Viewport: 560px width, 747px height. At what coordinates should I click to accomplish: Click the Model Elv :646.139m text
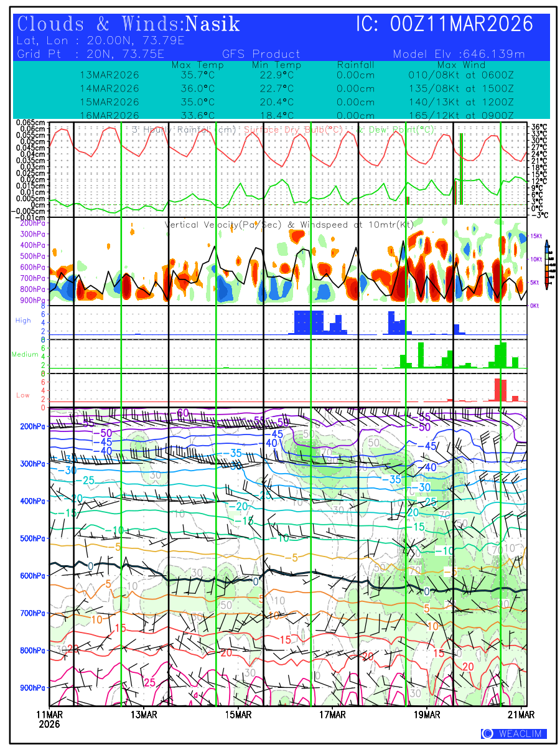pos(459,54)
